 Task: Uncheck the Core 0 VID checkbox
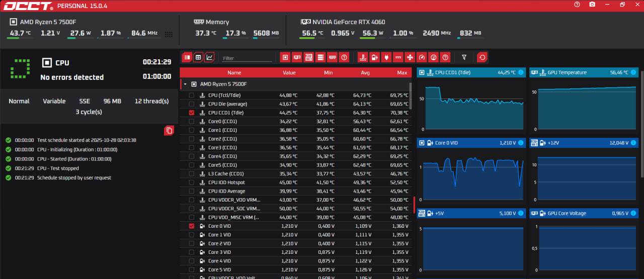click(191, 226)
